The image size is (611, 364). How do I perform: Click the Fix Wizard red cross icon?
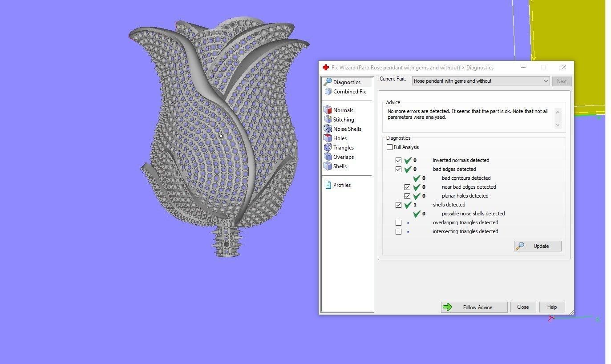point(326,68)
